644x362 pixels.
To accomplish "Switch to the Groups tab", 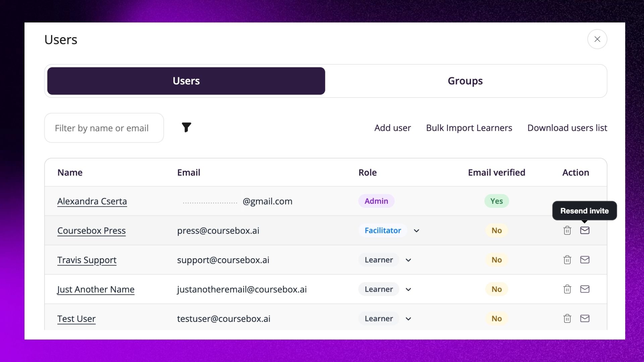I will 465,81.
